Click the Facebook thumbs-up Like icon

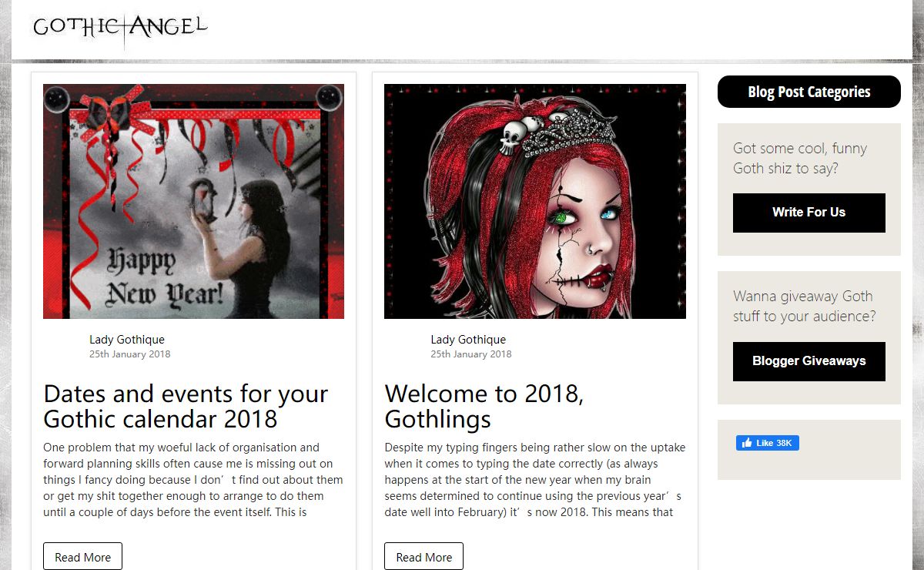click(746, 443)
